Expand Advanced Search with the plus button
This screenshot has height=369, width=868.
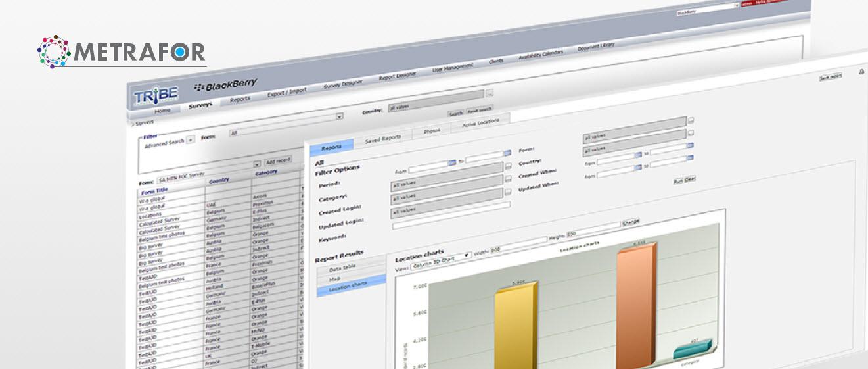[190, 140]
